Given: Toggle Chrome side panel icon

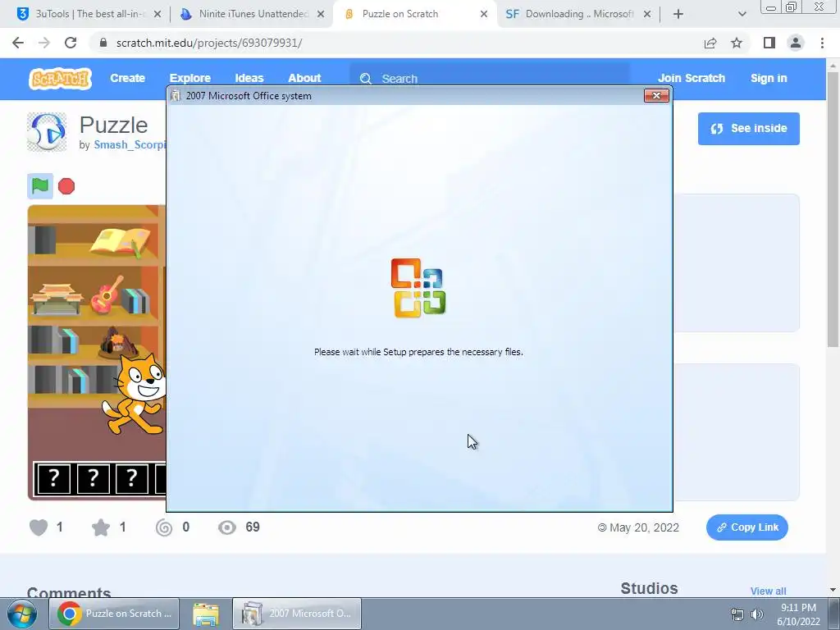Looking at the screenshot, I should coord(769,43).
